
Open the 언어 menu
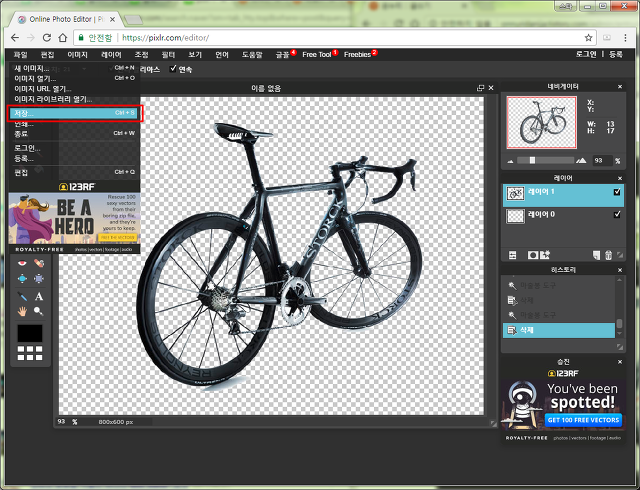[222, 54]
